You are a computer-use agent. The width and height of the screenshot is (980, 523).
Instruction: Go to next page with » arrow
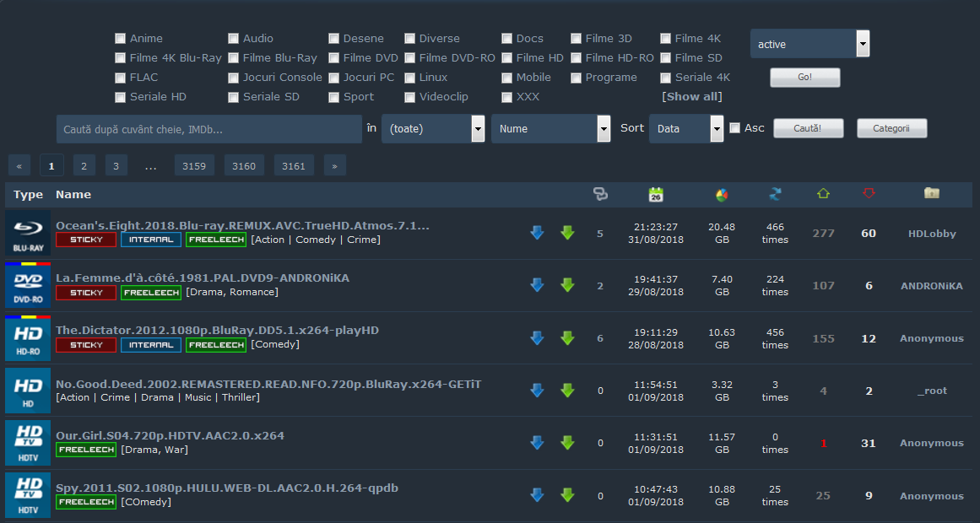point(335,165)
